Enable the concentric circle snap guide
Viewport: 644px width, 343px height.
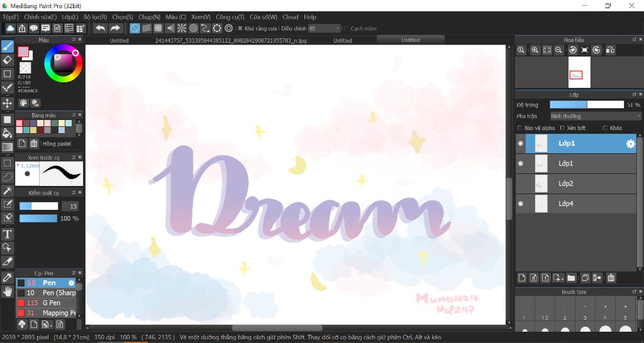click(x=194, y=28)
